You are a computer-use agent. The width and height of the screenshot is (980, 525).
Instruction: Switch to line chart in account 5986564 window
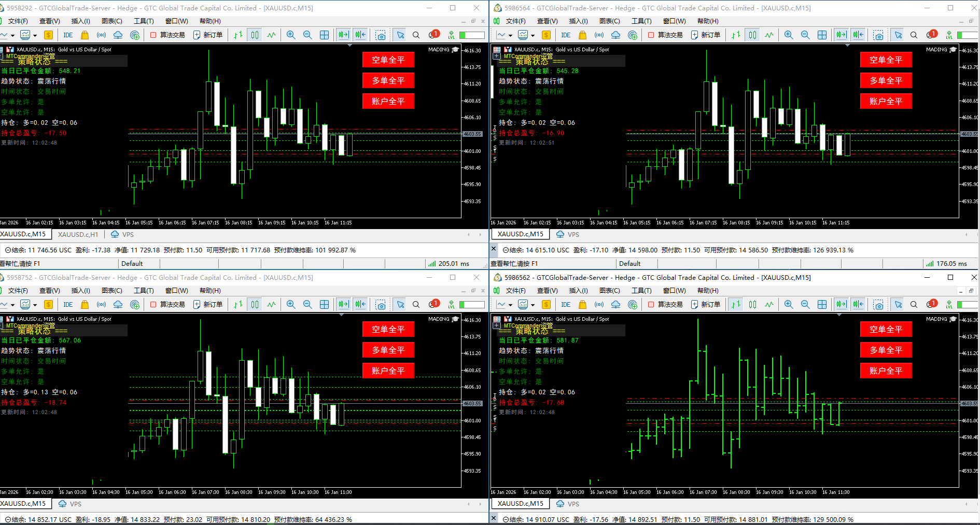769,35
